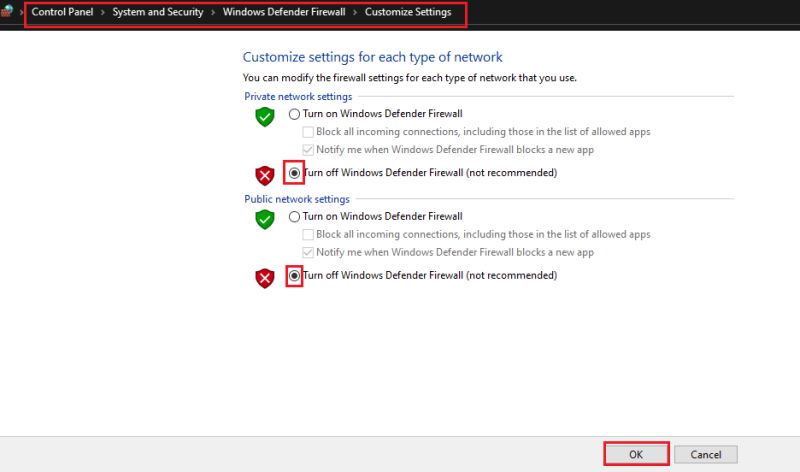Click the 'You can modify the firewall settings' text
The height and width of the screenshot is (472, 800).
point(410,78)
